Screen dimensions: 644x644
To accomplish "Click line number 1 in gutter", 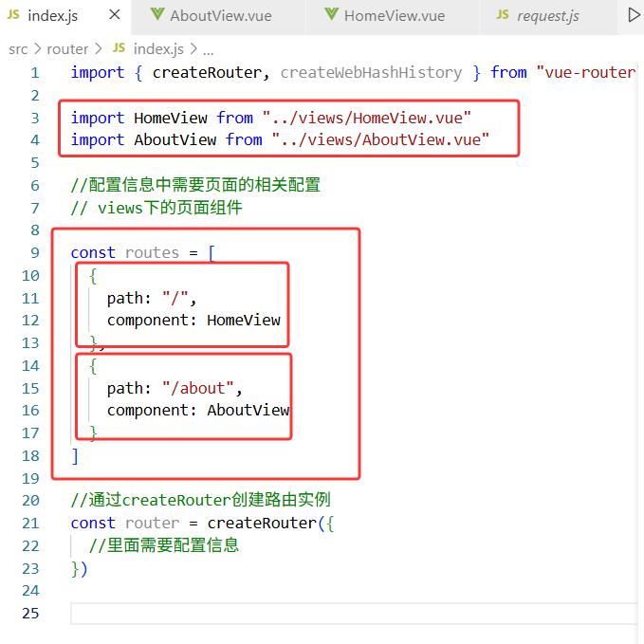I will pos(35,73).
